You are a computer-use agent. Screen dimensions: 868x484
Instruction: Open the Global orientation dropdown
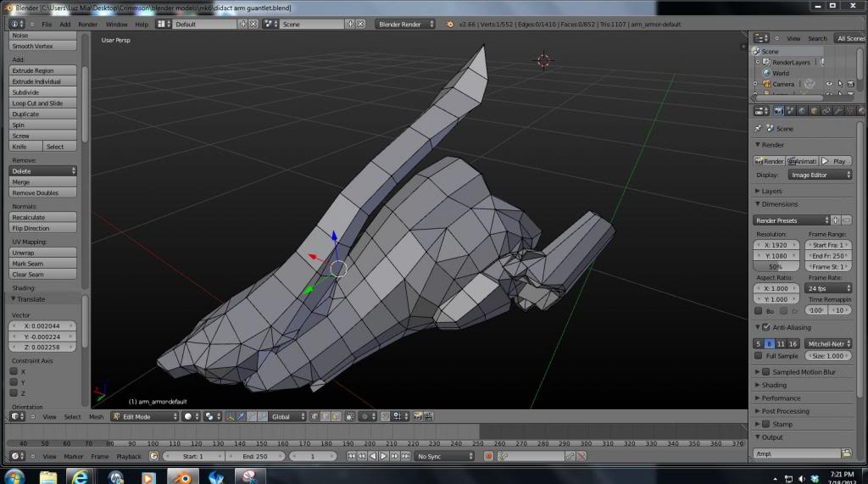click(x=286, y=416)
